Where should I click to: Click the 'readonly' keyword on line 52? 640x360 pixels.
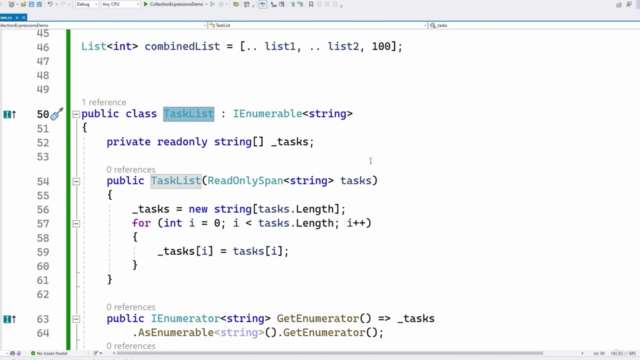tap(182, 142)
